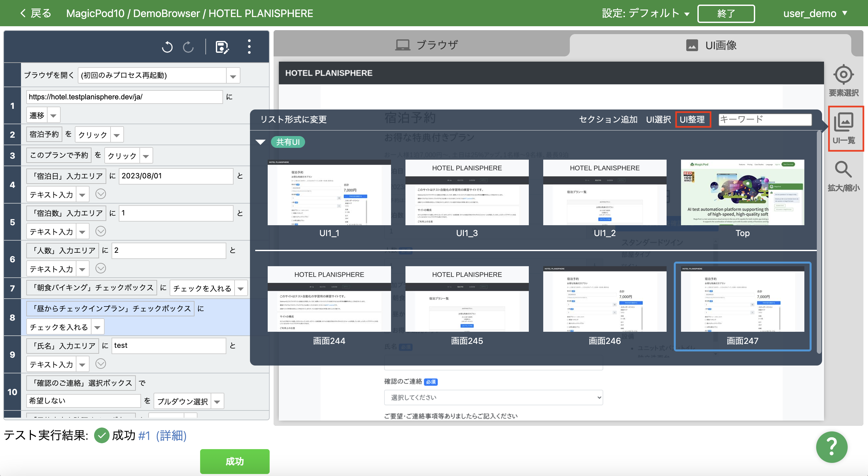The height and width of the screenshot is (476, 868).
Task: Open the クリック dropdown in step 2
Action: [117, 135]
